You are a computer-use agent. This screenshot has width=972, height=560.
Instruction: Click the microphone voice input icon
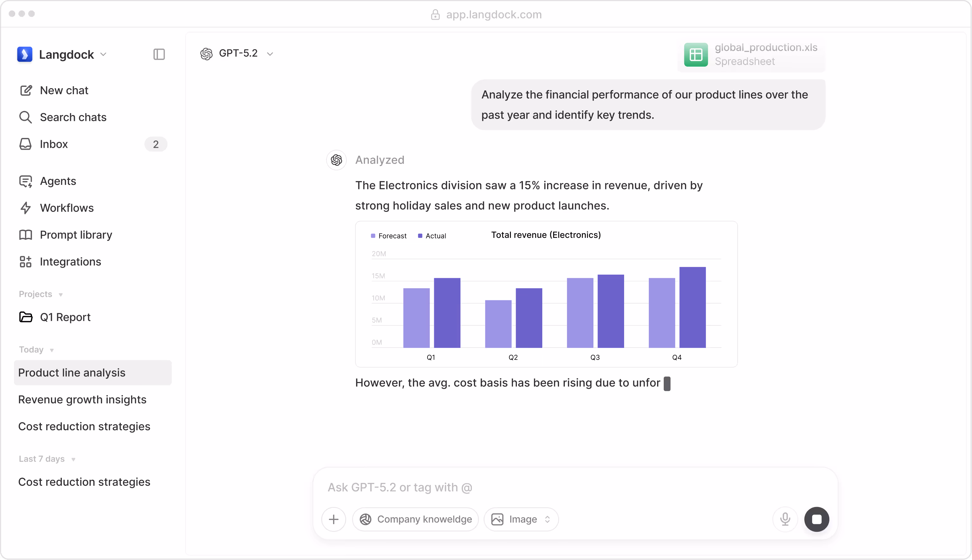tap(785, 519)
